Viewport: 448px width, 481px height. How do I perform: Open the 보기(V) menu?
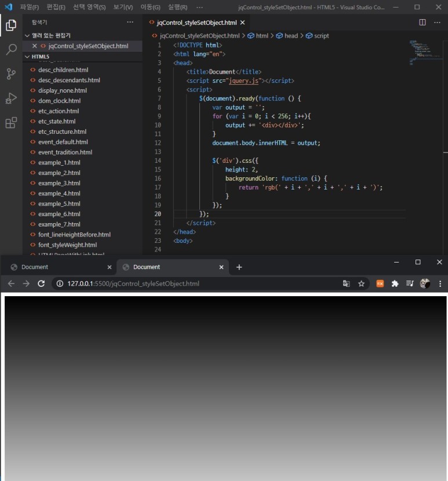tap(123, 7)
